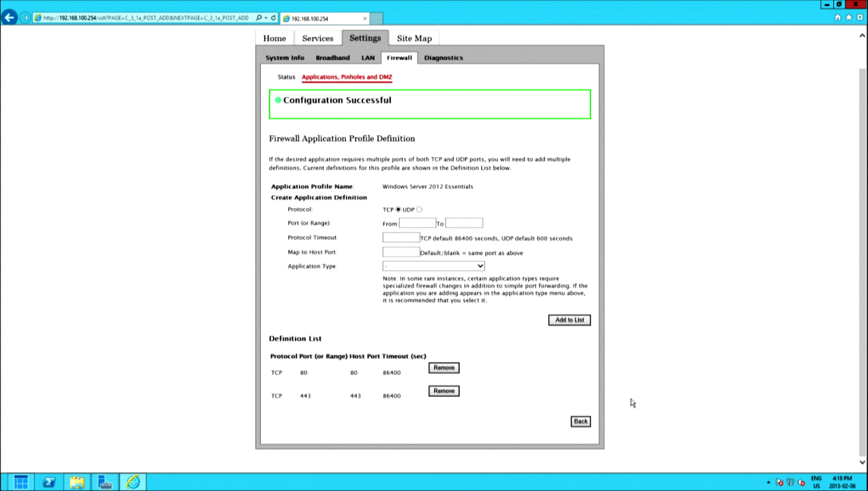Viewport: 868px width, 491px height.
Task: Open the browser Home page icon
Action: [x=838, y=18]
